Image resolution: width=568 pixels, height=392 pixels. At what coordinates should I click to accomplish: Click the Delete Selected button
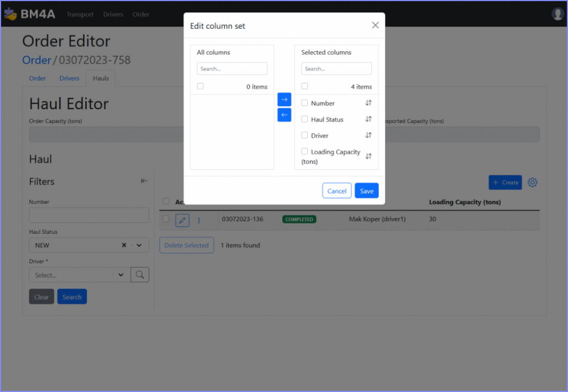(186, 245)
